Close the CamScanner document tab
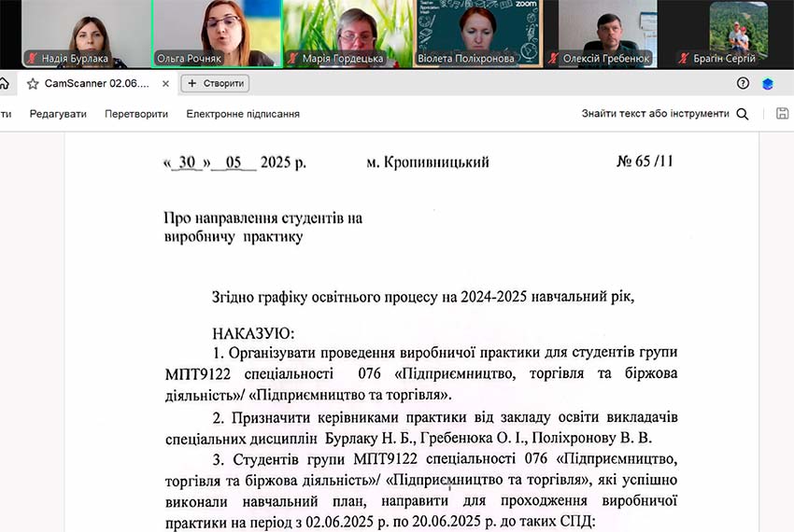 [x=165, y=83]
